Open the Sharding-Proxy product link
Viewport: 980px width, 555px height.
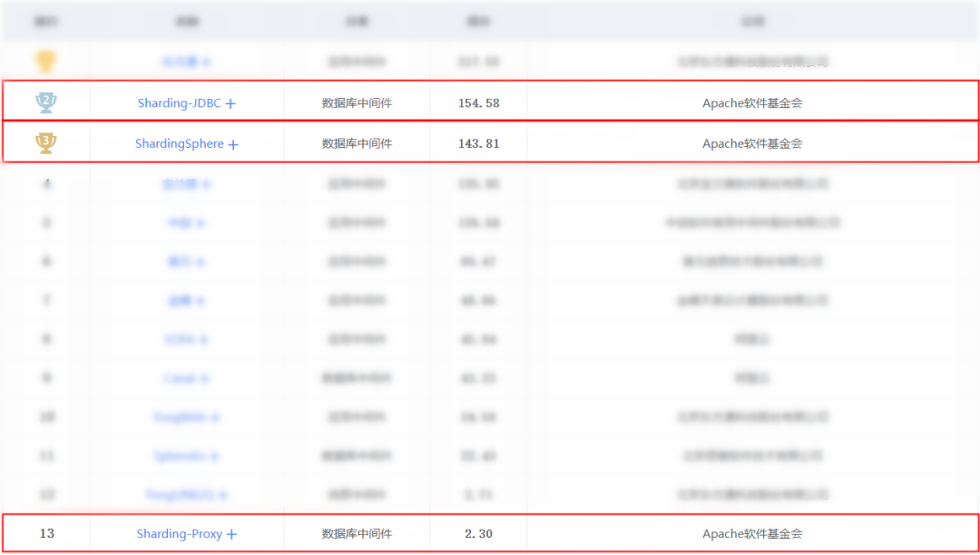click(180, 534)
